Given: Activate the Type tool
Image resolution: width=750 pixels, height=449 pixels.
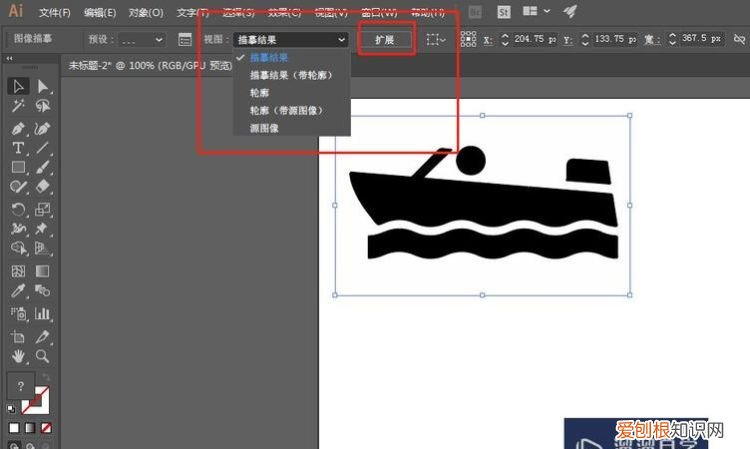Looking at the screenshot, I should point(18,148).
